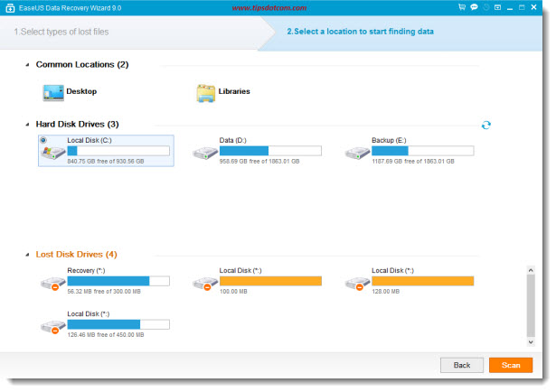This screenshot has width=556, height=392.
Task: Go to step 1 Select types of lost files
Action: (x=61, y=32)
